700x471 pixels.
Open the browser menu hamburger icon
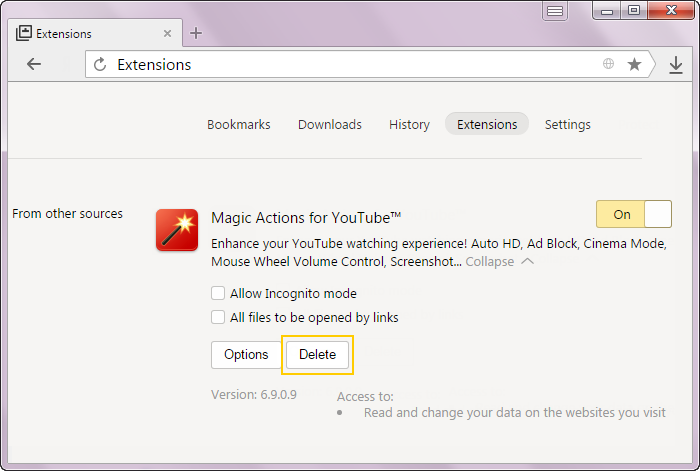555,11
